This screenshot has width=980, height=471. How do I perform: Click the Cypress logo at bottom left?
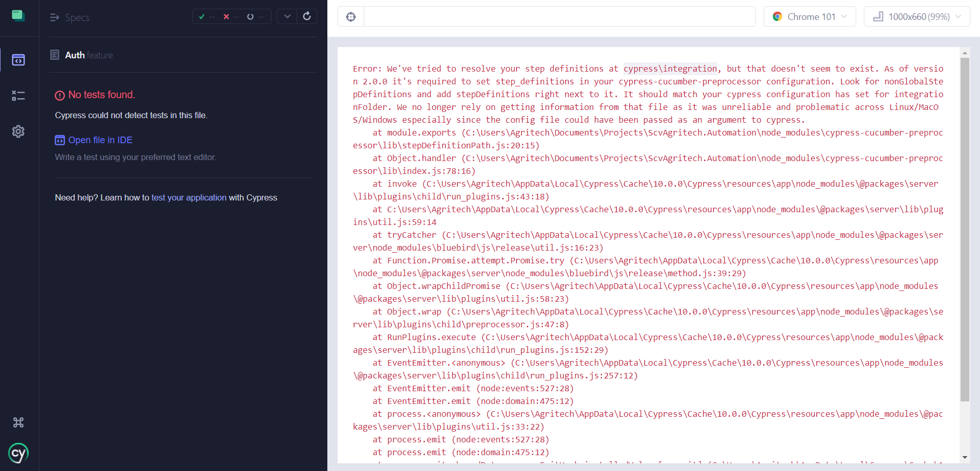coord(18,453)
